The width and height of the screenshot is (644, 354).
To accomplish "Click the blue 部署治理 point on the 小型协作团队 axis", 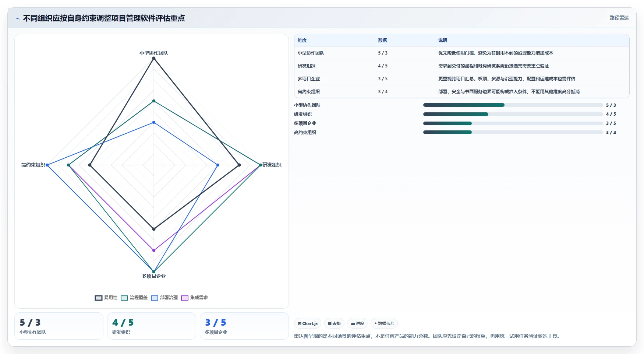I will pyautogui.click(x=154, y=122).
